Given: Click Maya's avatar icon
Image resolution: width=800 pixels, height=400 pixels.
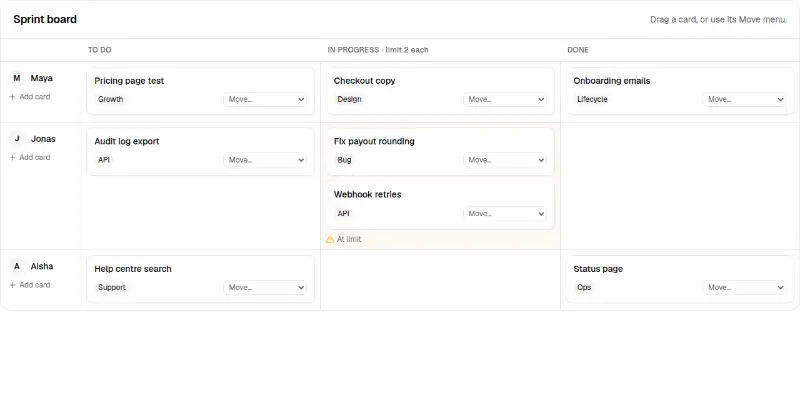Looking at the screenshot, I should [x=17, y=78].
